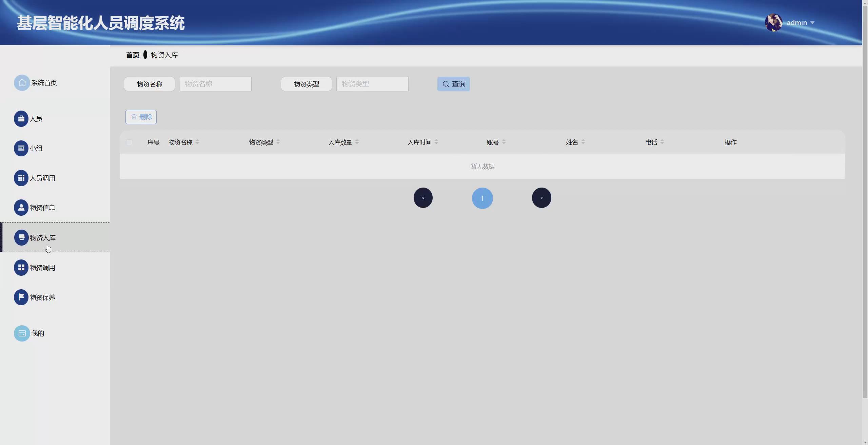Click the 系统首页 home icon

click(22, 83)
